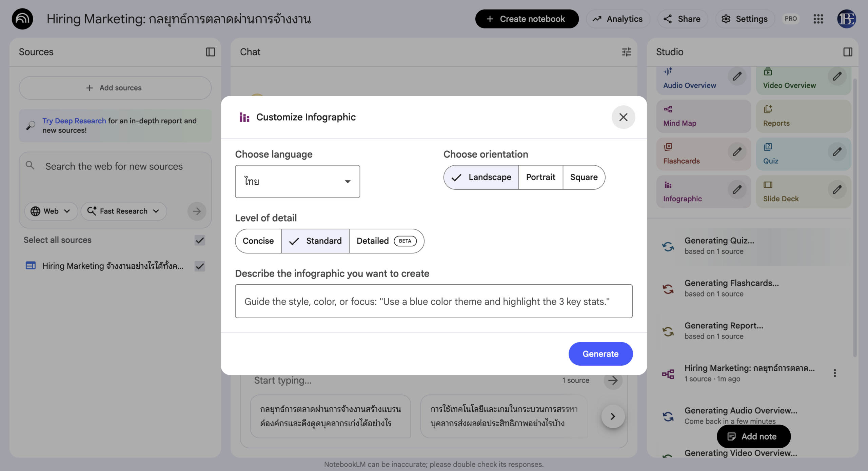Close the Customize Infographic dialog

coord(623,117)
